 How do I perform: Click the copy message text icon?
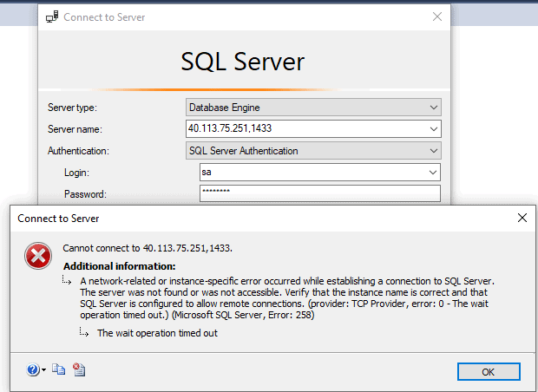(x=58, y=370)
